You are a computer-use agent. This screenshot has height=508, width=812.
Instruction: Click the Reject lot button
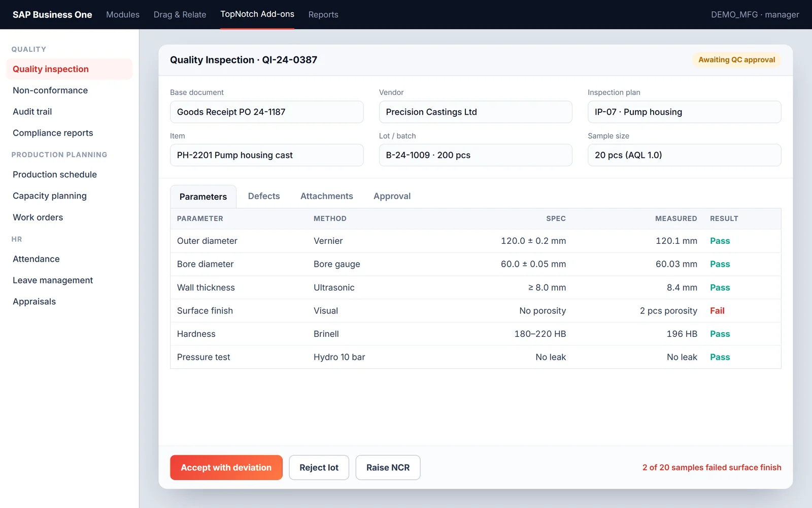[319, 467]
